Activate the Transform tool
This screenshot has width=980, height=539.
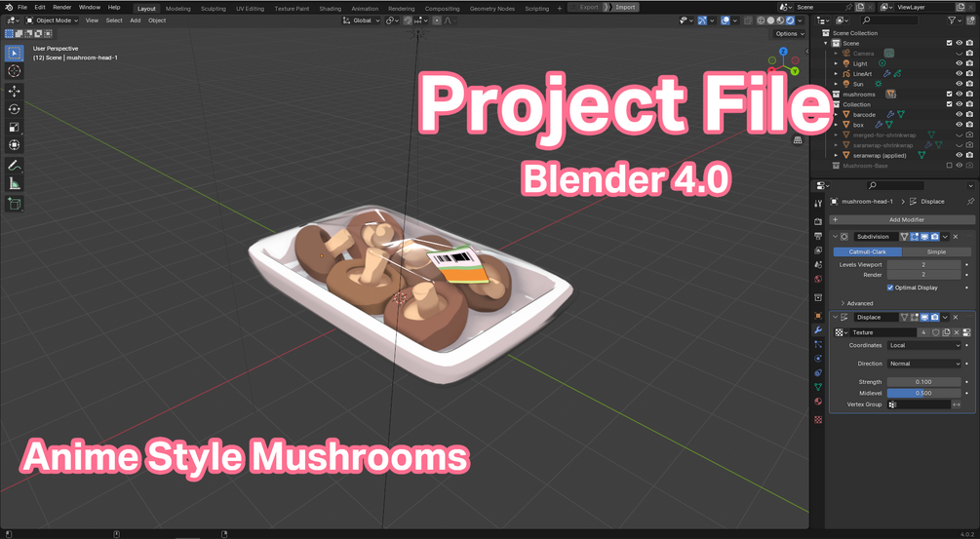pos(14,145)
